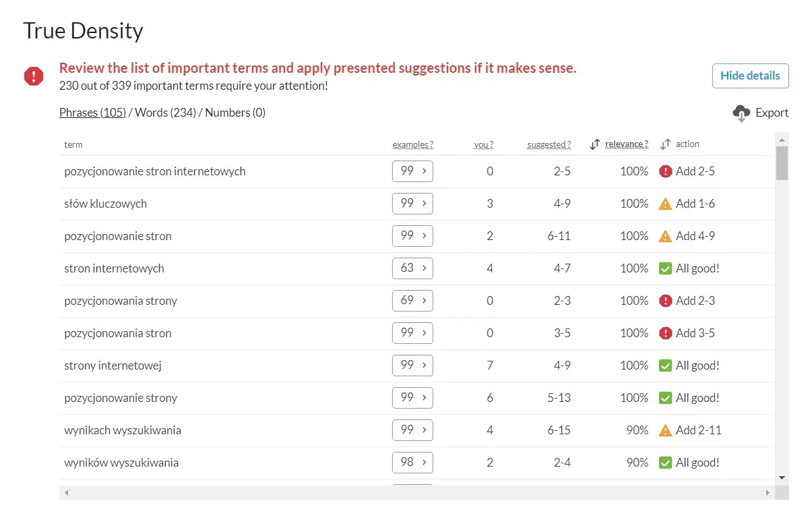
Task: Click red error icon for pozycjonowanie stron internetowych
Action: (x=665, y=171)
